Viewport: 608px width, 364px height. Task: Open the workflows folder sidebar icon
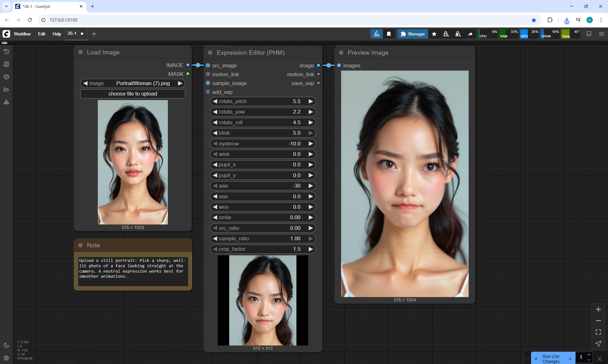tap(6, 89)
